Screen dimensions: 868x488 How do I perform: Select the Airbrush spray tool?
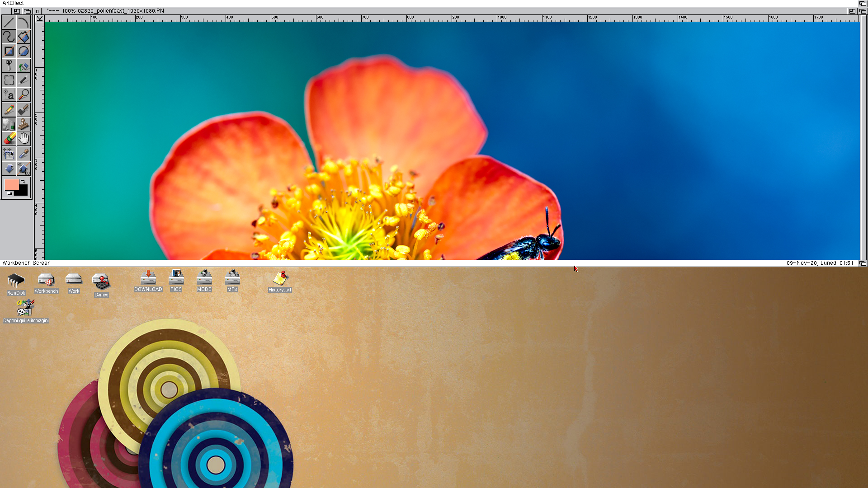(x=9, y=124)
